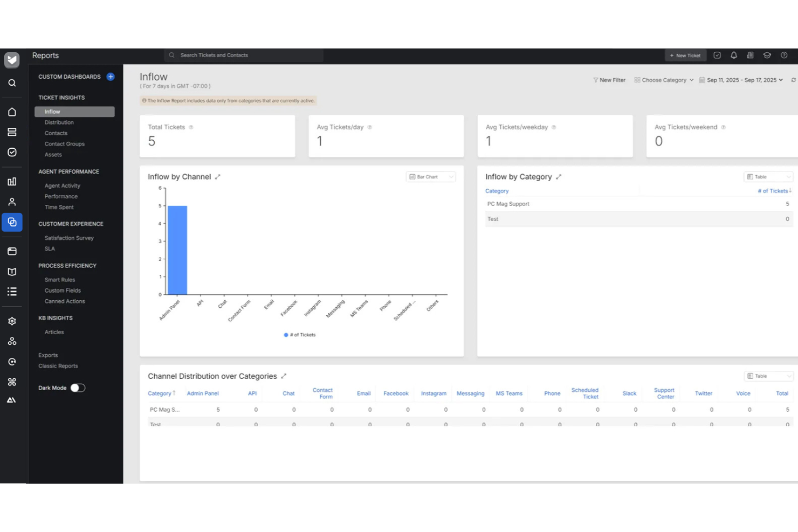Select the Reports bar chart sidebar icon

click(x=12, y=182)
